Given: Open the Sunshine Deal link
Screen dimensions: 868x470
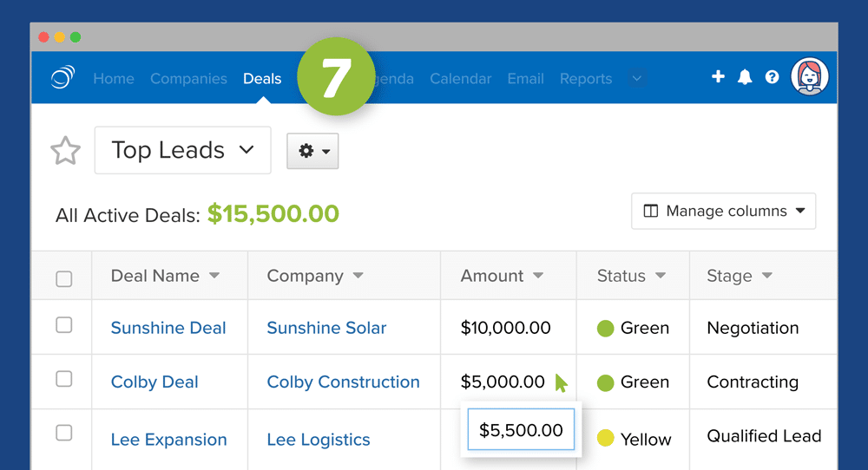Looking at the screenshot, I should 168,328.
